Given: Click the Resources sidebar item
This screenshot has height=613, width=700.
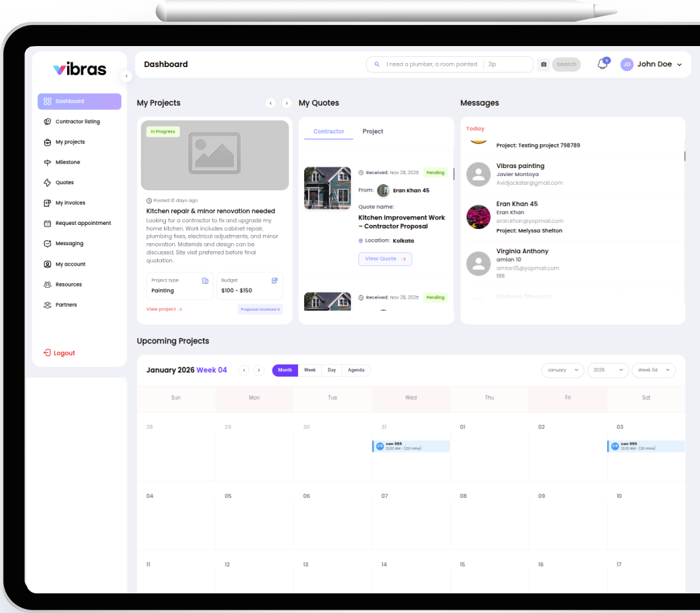Looking at the screenshot, I should point(47,284).
